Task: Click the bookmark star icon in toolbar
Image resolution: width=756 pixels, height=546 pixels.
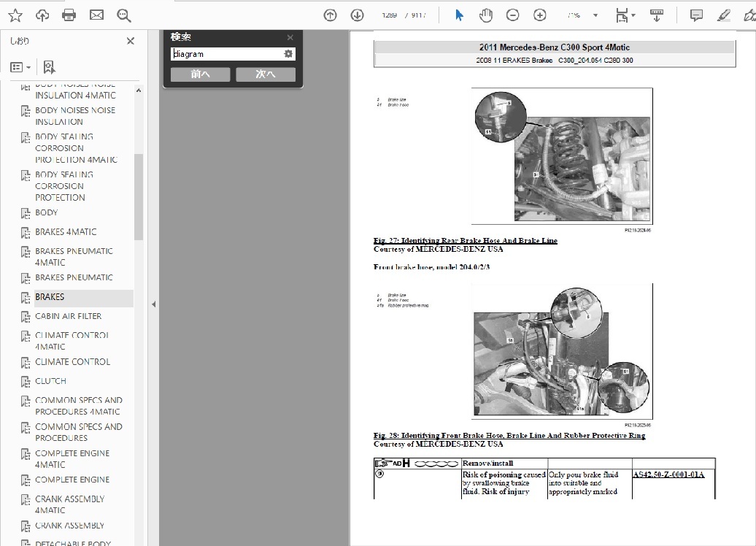Action: [15, 15]
